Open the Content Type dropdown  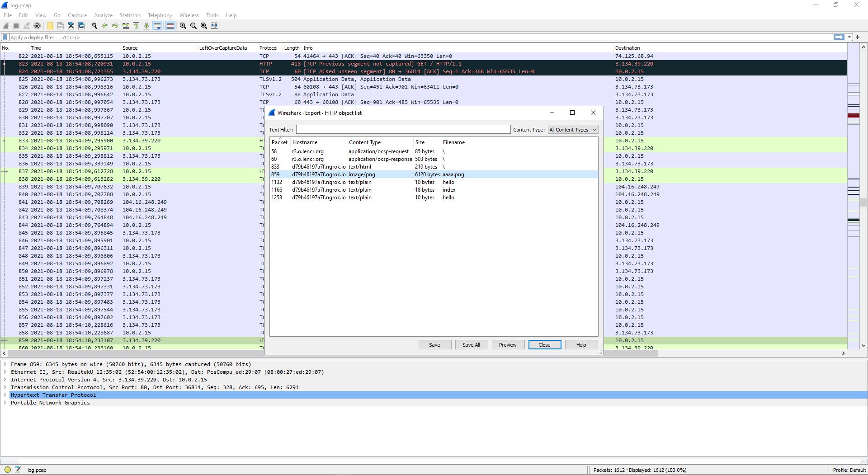point(573,130)
